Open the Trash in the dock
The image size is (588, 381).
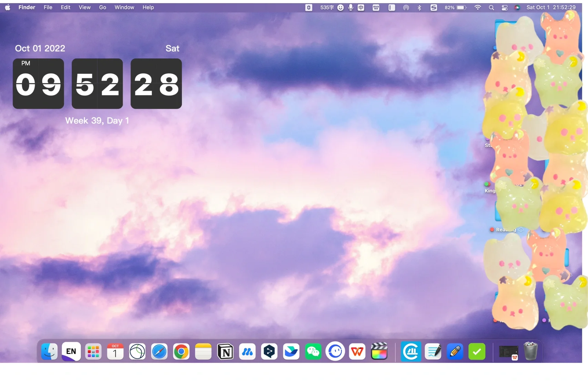point(530,352)
